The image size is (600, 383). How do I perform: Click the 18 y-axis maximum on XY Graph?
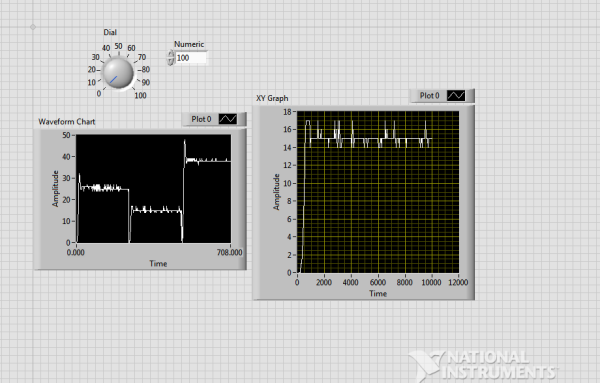click(x=287, y=112)
